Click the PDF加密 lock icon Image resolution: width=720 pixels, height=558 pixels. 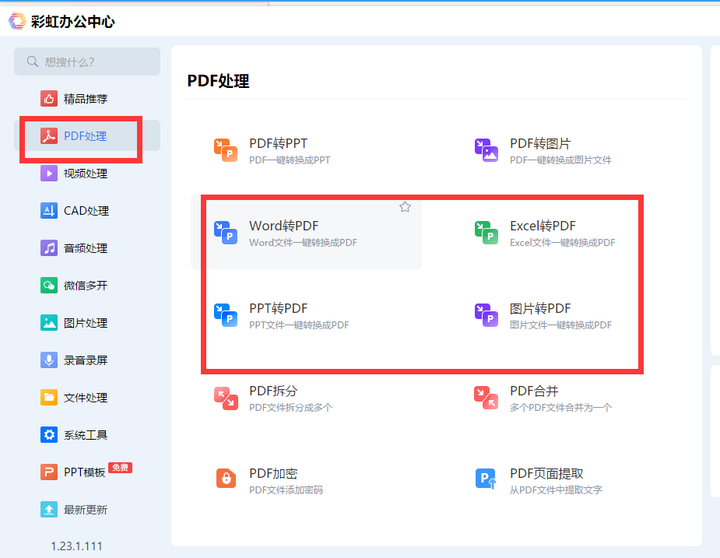pyautogui.click(x=225, y=478)
